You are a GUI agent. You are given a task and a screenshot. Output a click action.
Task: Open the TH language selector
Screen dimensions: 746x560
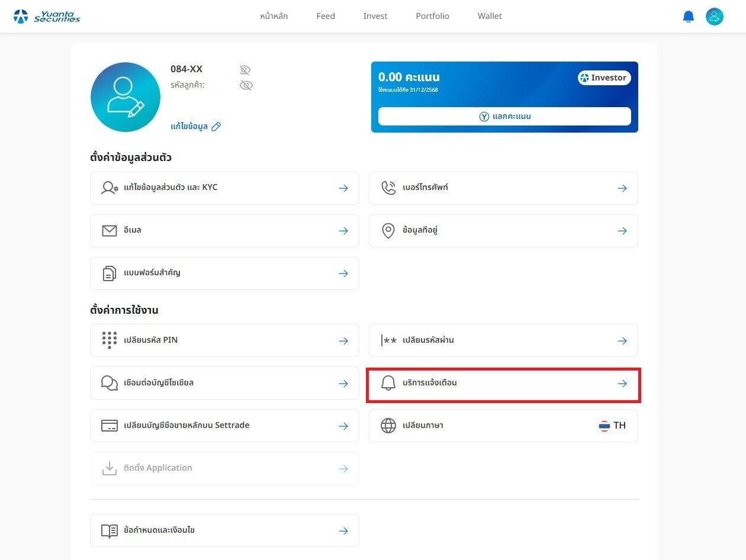612,426
